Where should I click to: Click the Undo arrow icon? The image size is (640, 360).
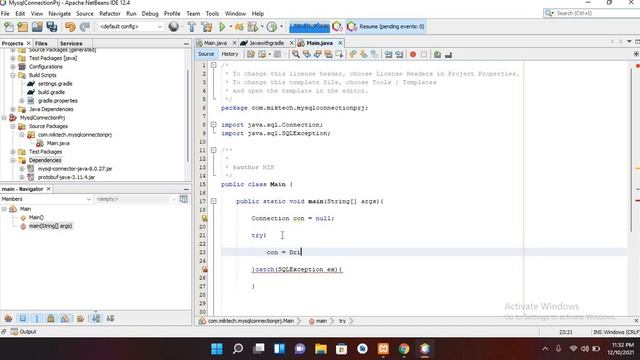pyautogui.click(x=70, y=27)
